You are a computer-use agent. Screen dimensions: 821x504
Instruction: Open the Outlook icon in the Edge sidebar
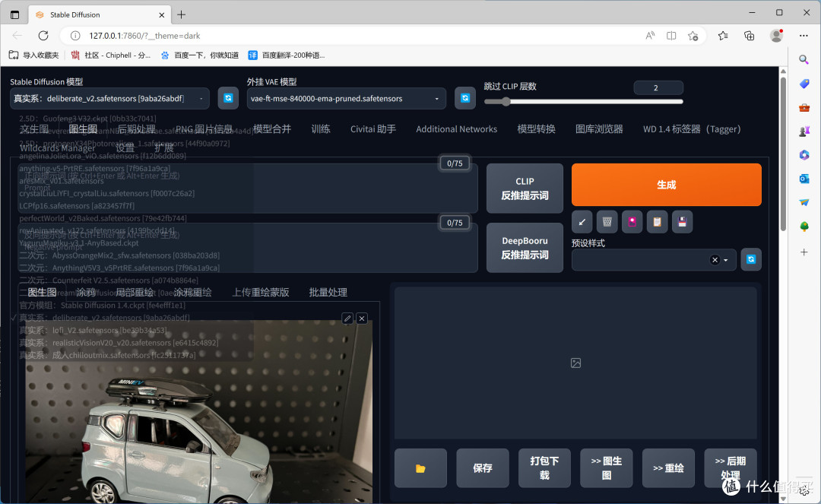click(804, 179)
